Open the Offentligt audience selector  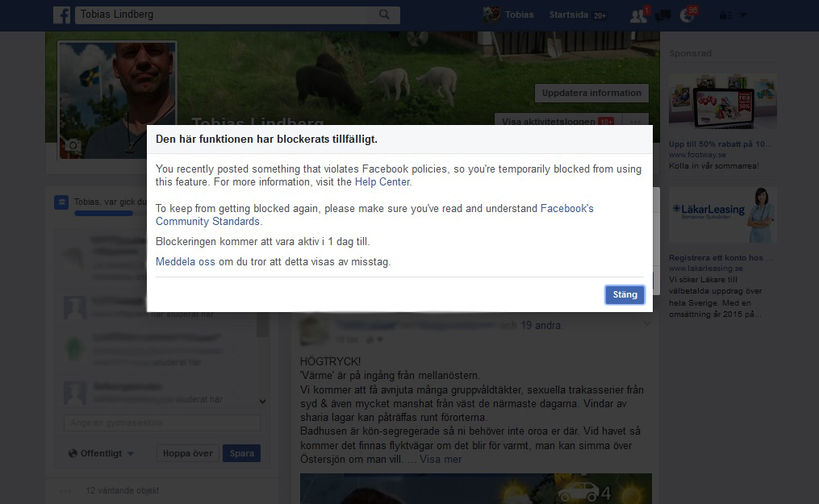[x=102, y=453]
